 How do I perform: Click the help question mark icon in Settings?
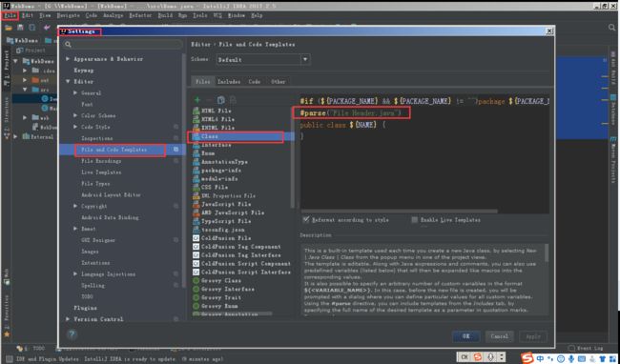coord(72,334)
